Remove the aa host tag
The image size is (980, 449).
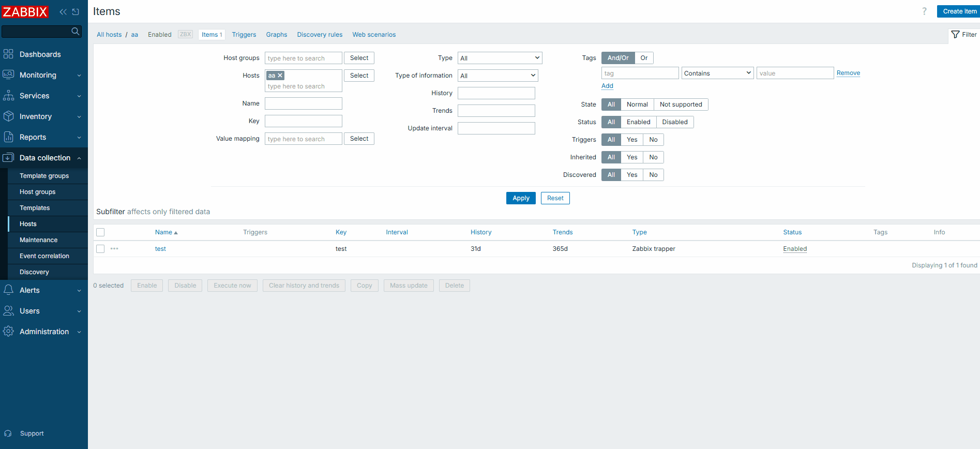280,76
